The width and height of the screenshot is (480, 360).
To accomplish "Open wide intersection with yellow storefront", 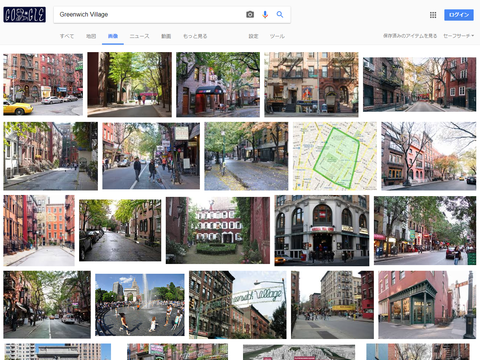I will [x=332, y=305].
